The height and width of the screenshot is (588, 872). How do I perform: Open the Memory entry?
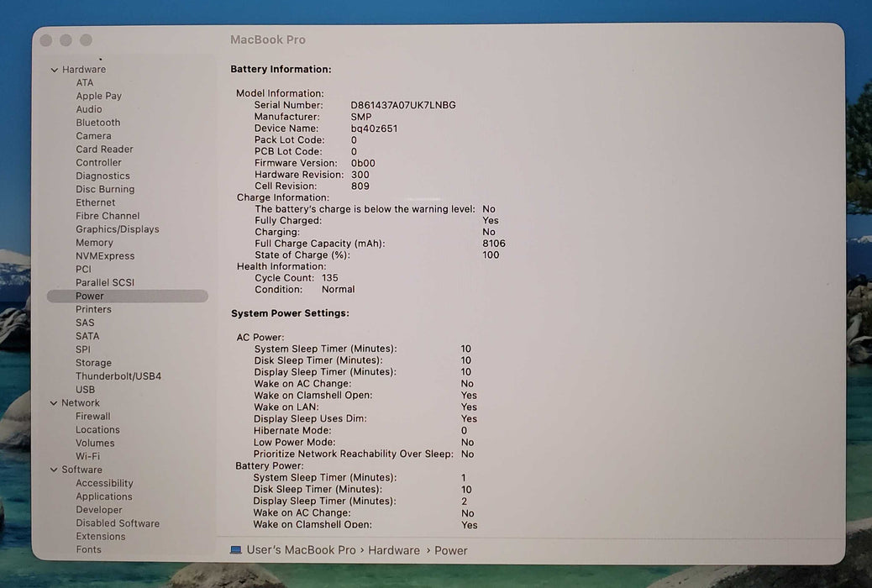(95, 243)
